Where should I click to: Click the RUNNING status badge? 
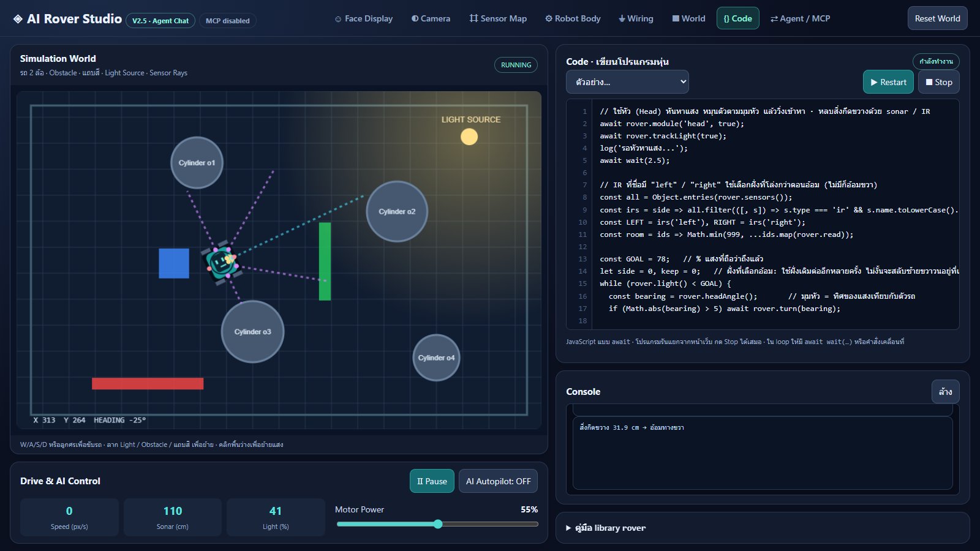coord(516,65)
